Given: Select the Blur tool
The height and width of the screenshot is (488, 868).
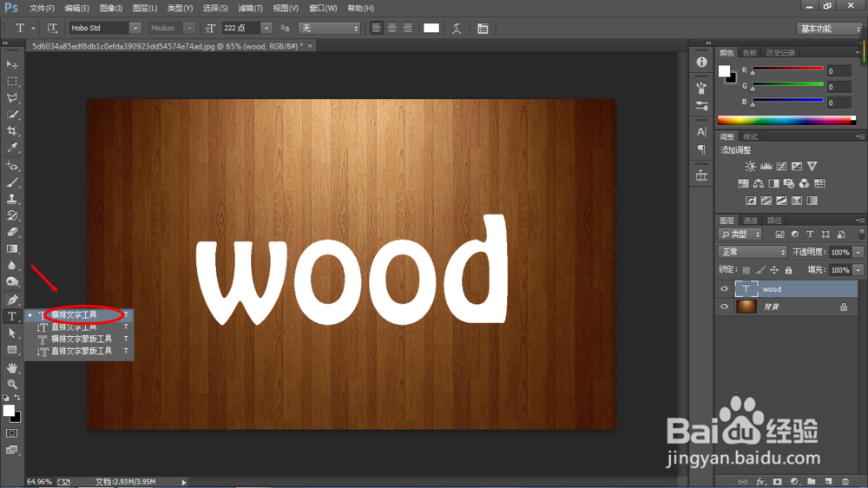Looking at the screenshot, I should click(11, 266).
